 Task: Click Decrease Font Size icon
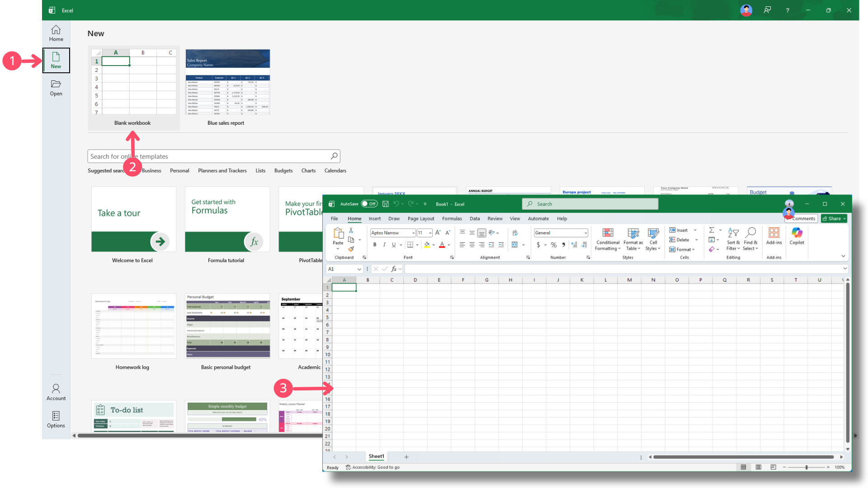448,233
